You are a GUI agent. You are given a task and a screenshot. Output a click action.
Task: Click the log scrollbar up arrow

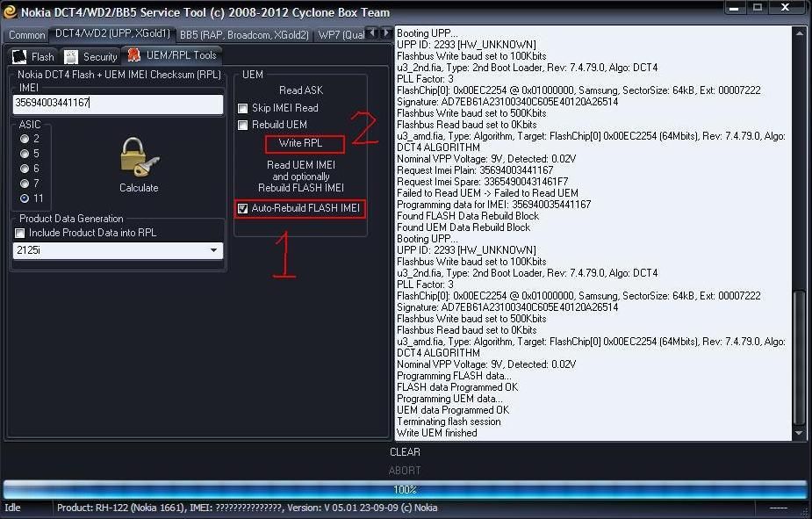point(798,34)
